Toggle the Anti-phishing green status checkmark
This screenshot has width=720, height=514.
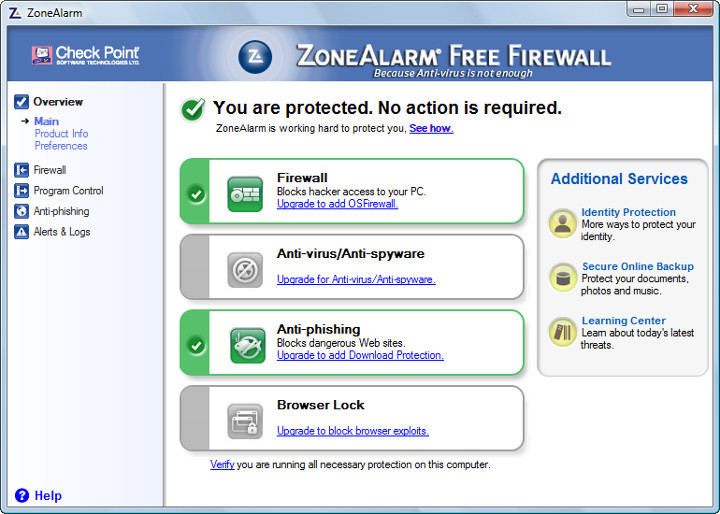click(x=196, y=345)
